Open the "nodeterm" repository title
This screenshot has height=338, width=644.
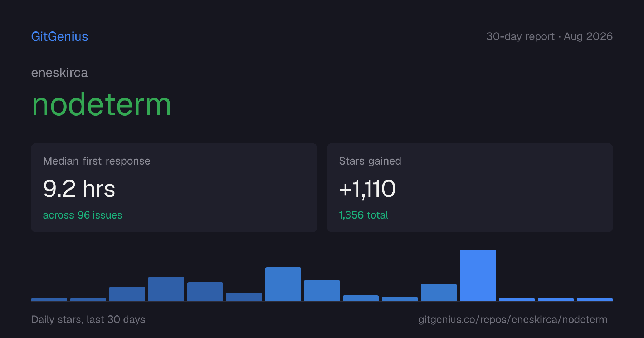tap(102, 104)
